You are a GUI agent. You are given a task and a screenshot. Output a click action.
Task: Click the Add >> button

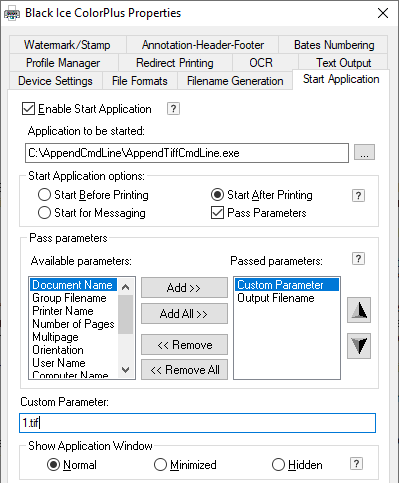pos(184,287)
